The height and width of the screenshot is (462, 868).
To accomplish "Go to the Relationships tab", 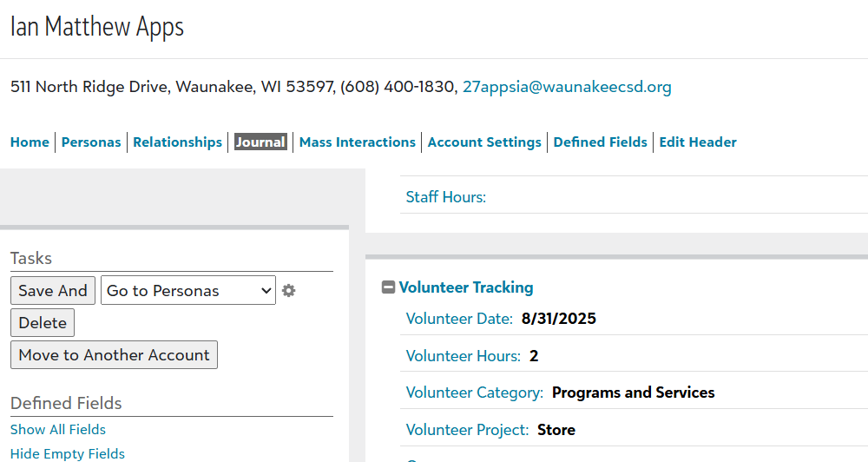I will [x=177, y=142].
